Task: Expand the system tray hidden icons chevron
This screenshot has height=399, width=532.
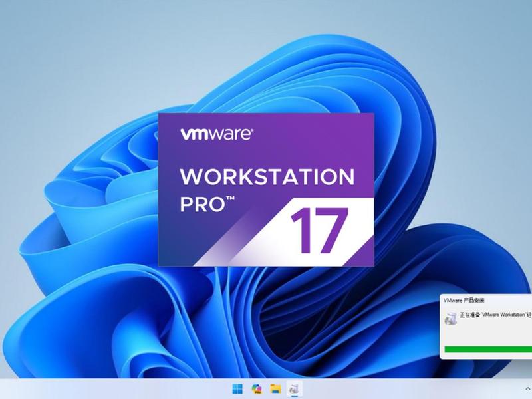Action: coord(528,389)
